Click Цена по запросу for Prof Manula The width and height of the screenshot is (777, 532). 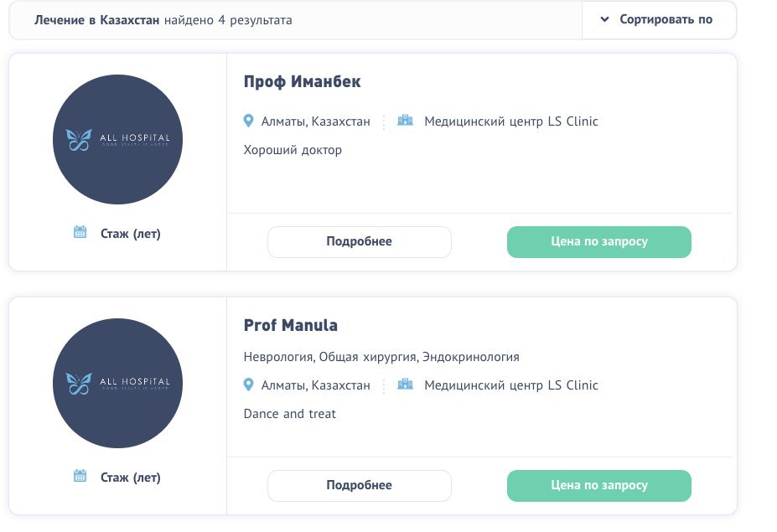tap(599, 485)
